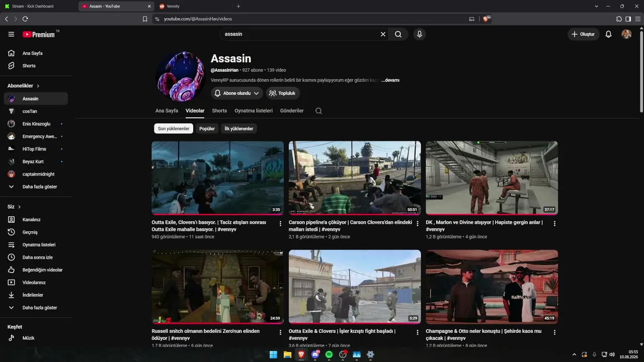The height and width of the screenshot is (362, 644).
Task: Go back in browser history
Action: point(7,19)
